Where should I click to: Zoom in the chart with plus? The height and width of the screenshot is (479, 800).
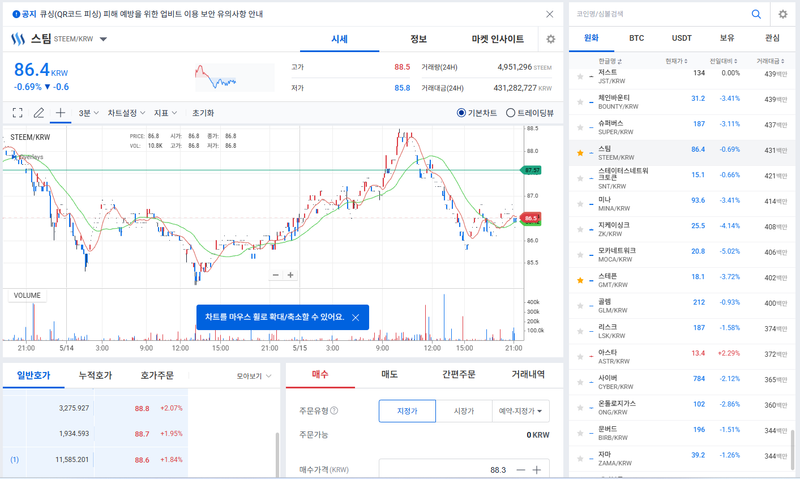click(x=290, y=275)
